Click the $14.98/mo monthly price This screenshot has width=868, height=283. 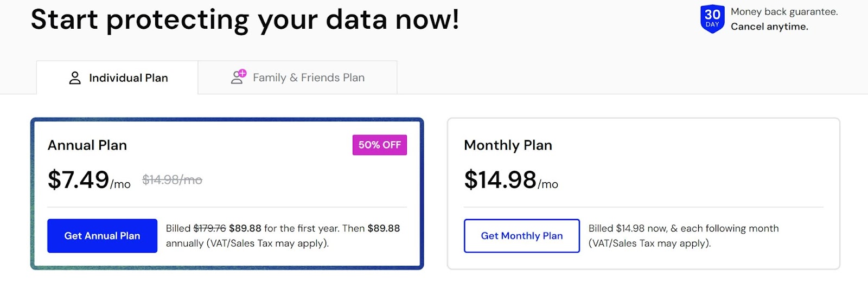(x=511, y=179)
